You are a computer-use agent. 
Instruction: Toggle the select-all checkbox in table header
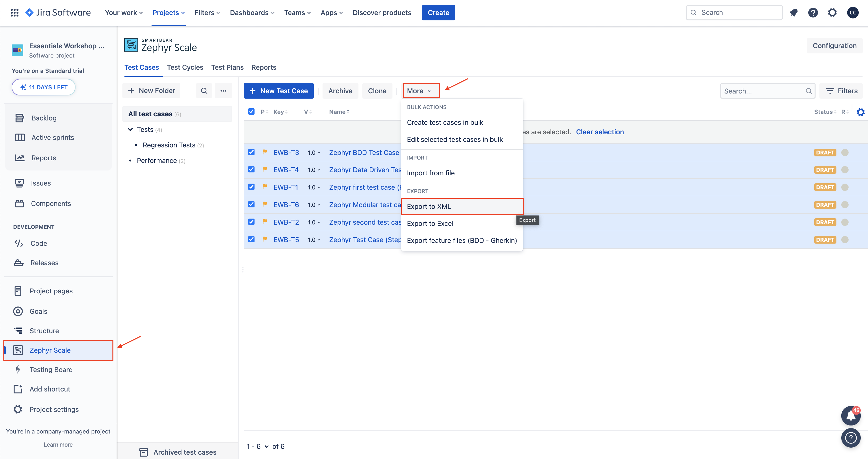251,111
